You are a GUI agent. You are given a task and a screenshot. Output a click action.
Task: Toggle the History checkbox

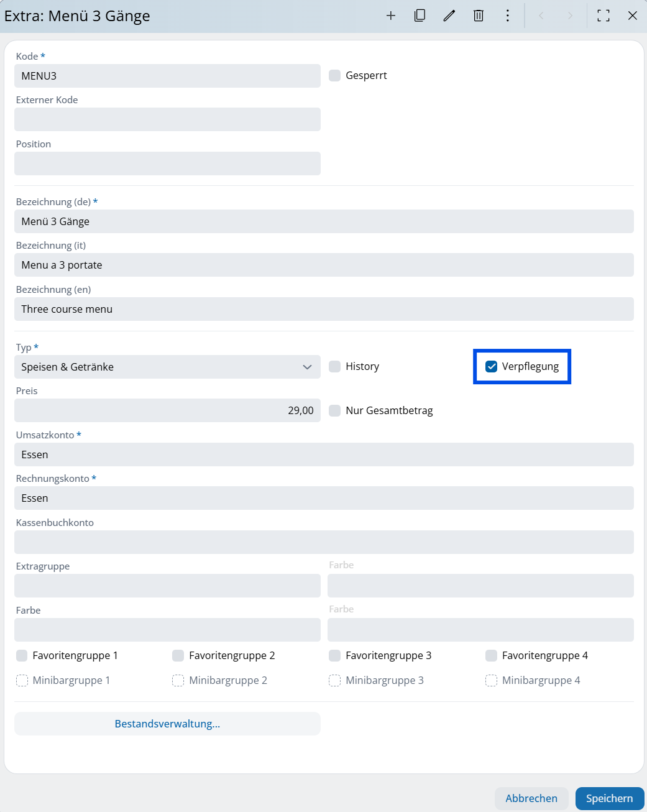[x=335, y=366]
